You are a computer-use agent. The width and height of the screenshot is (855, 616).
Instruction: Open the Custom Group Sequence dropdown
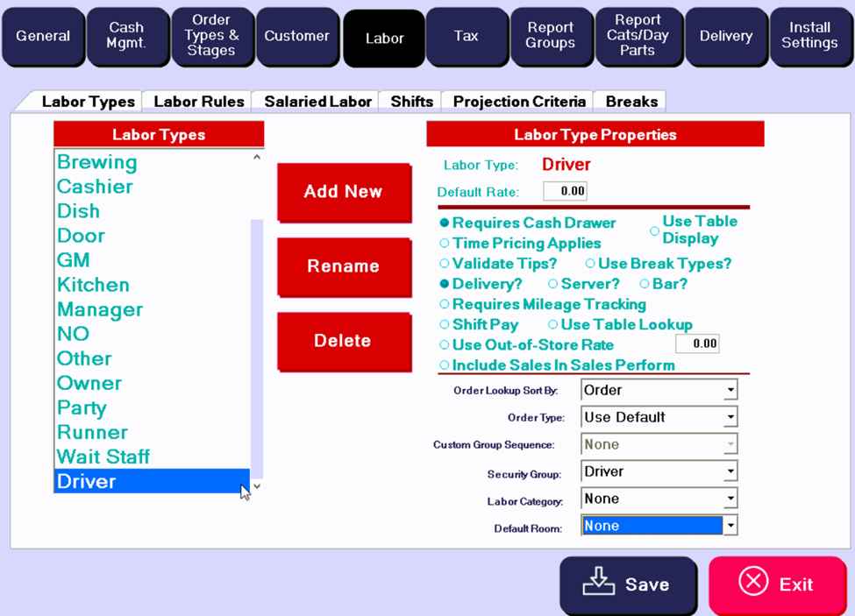click(x=659, y=444)
